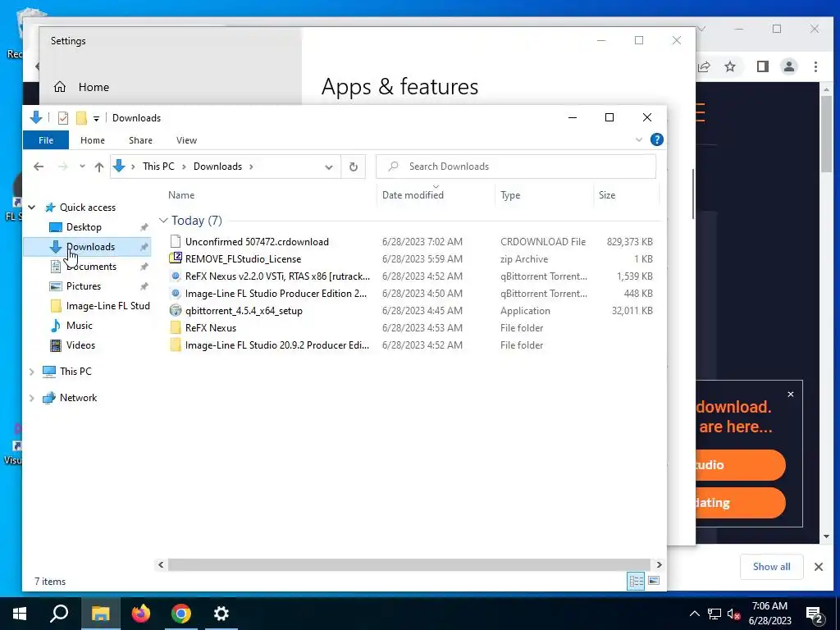Click the Properties quick access toolbar icon
Image resolution: width=840 pixels, height=630 pixels.
click(x=63, y=118)
